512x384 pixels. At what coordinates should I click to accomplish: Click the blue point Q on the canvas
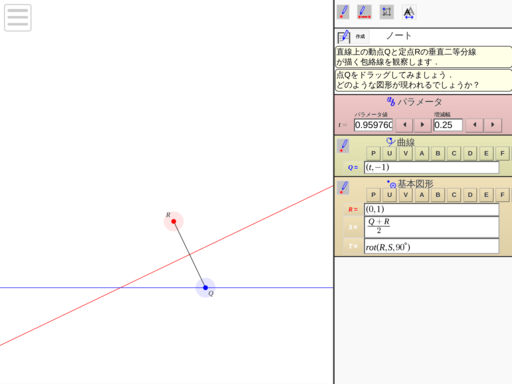point(205,287)
